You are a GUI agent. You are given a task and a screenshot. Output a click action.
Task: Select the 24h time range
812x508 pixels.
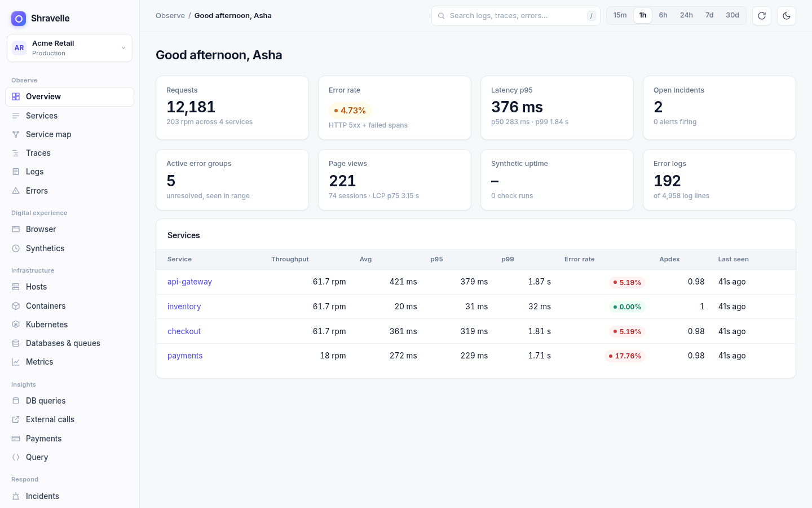(686, 15)
